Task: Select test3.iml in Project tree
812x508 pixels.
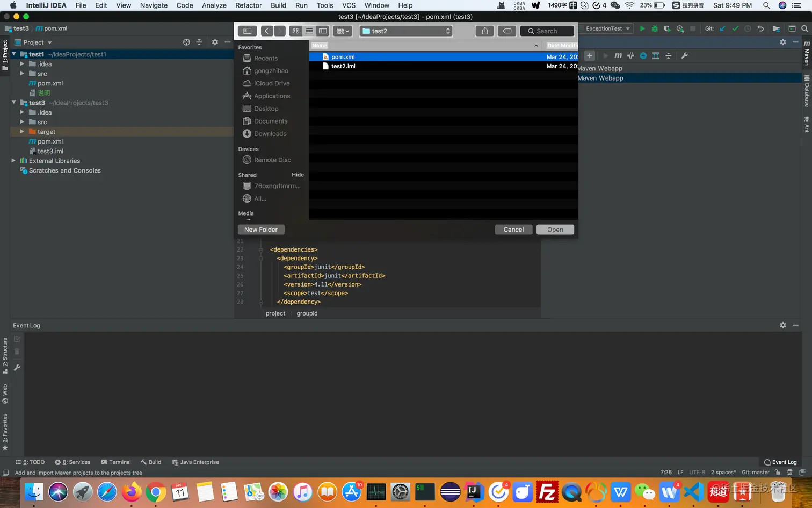Action: tap(50, 151)
